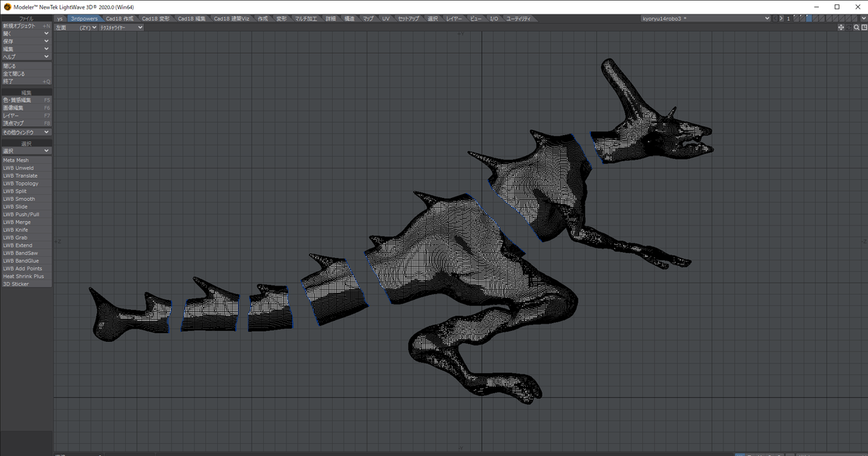Viewport: 868px width, 456px height.
Task: Open the 色・質感編集 surface editor
Action: click(26, 100)
